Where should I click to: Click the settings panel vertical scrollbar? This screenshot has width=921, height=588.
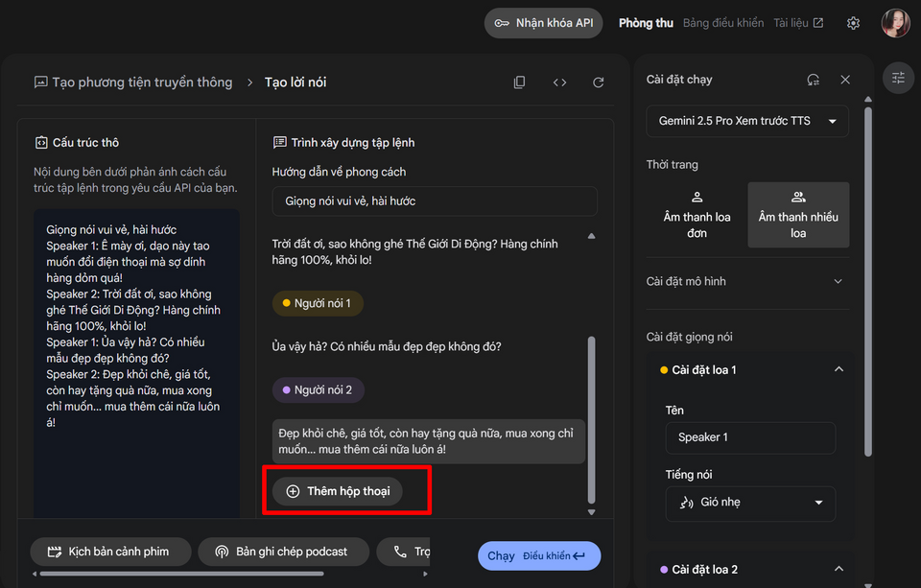(868, 282)
